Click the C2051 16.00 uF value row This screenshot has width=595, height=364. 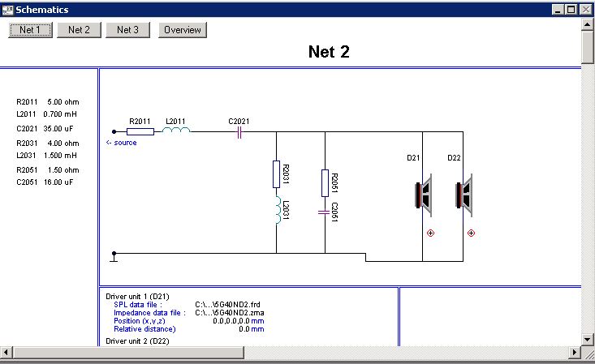pyautogui.click(x=45, y=182)
